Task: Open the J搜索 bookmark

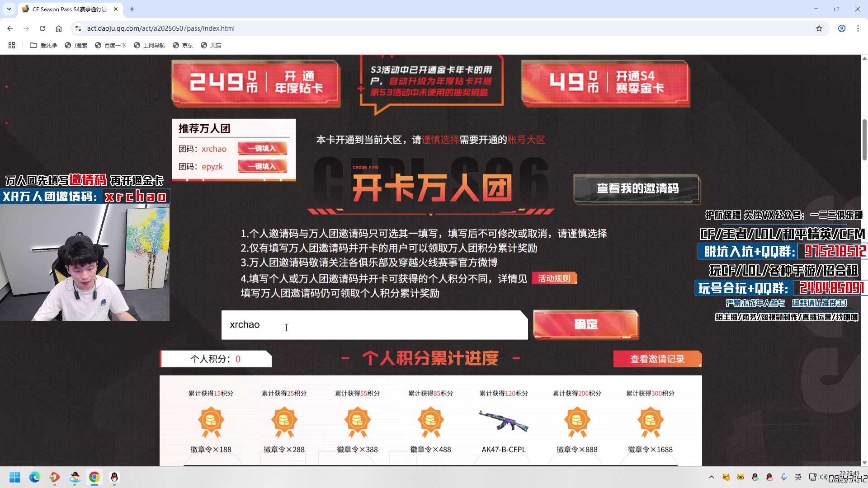Action: tap(76, 45)
